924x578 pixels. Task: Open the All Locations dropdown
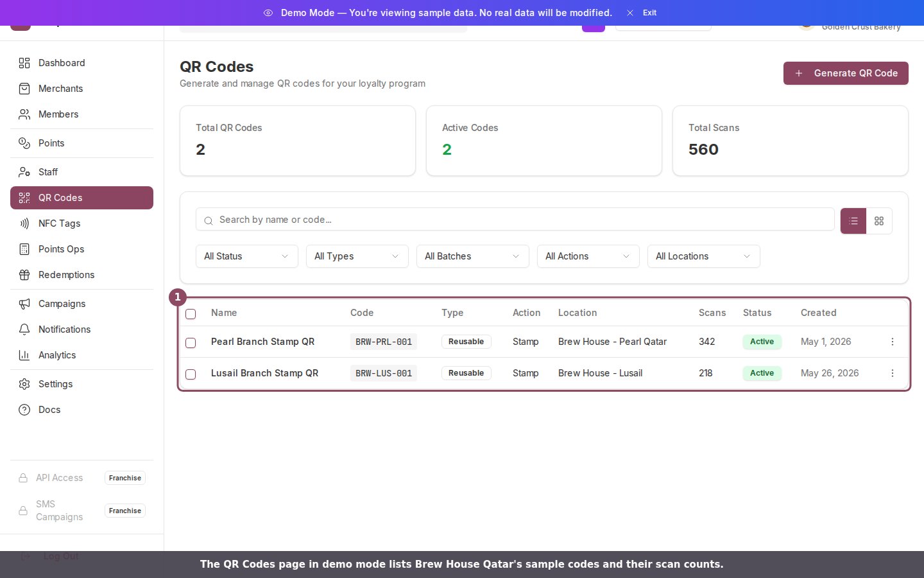704,256
